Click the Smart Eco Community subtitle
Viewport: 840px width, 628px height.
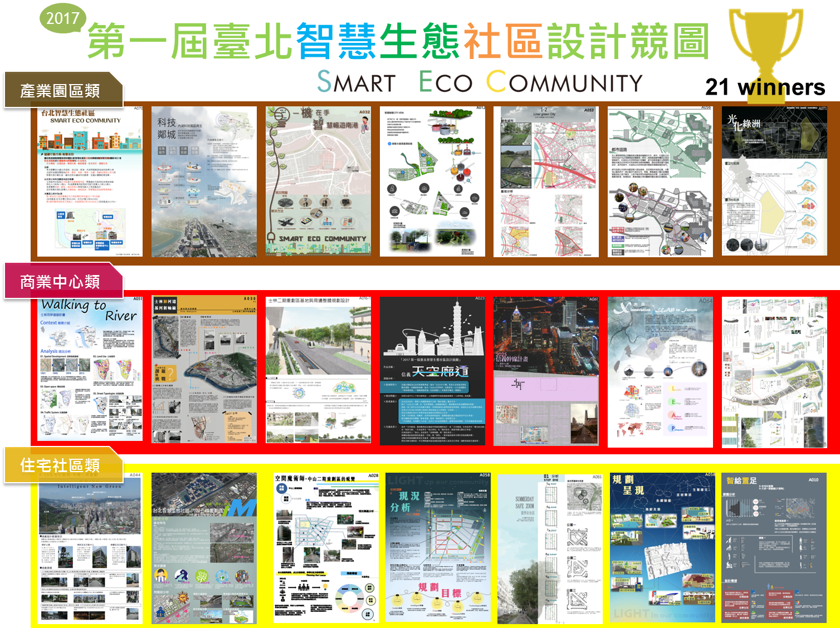(479, 82)
